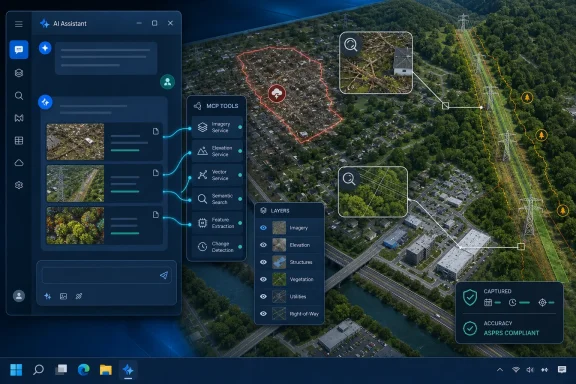576x384 pixels.
Task: Click the AI Assistant taskbar icon
Action: click(x=128, y=370)
